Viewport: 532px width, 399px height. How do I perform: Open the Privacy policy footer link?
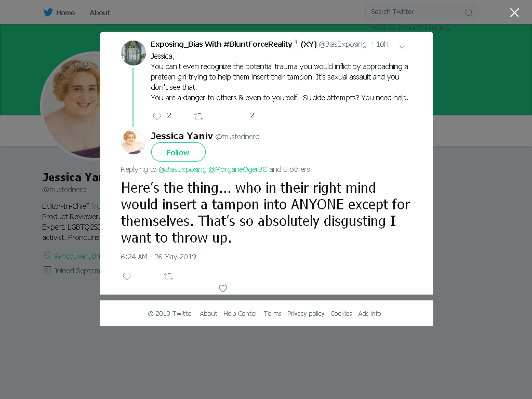point(305,313)
